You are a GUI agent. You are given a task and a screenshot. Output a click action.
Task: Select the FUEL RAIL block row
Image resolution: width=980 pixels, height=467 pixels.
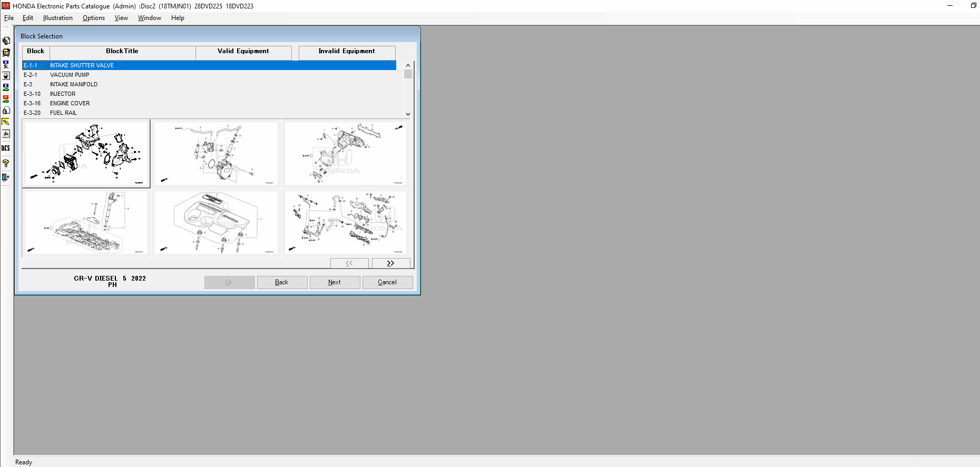click(63, 113)
